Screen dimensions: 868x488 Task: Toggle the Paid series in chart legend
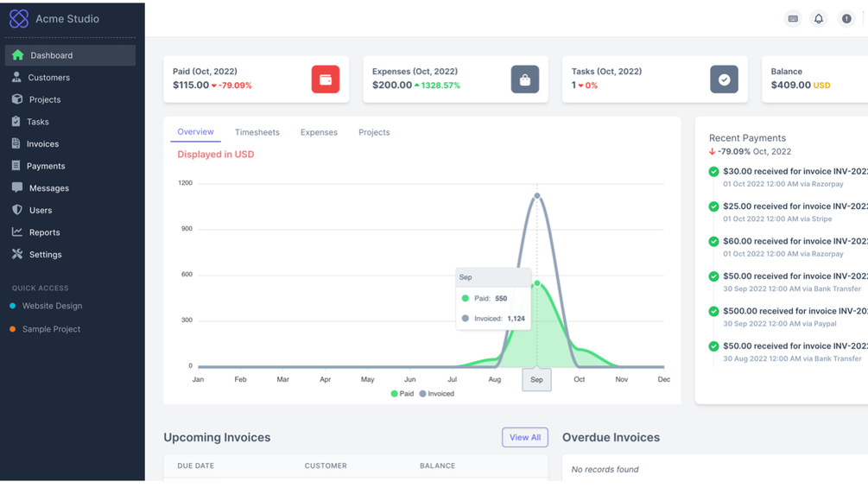pos(402,394)
